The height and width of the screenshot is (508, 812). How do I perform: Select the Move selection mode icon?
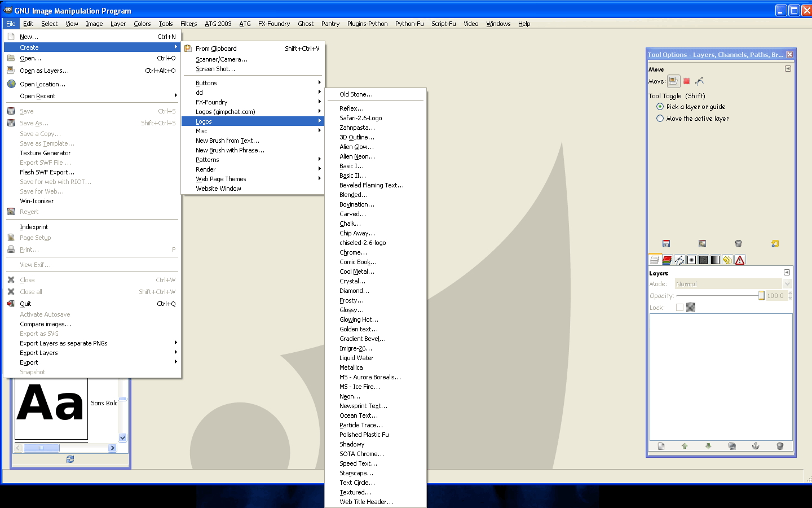686,81
